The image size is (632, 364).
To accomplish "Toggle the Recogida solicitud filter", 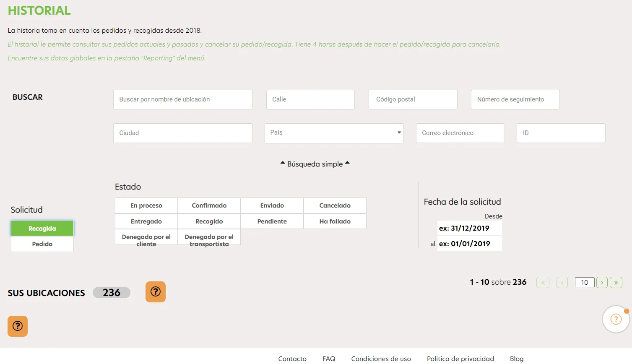I will point(42,229).
